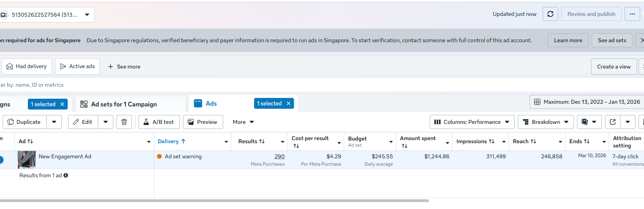Viewport: 644px width, 209px height.
Task: Clear the campaigns 1 selected filter
Action: point(62,104)
